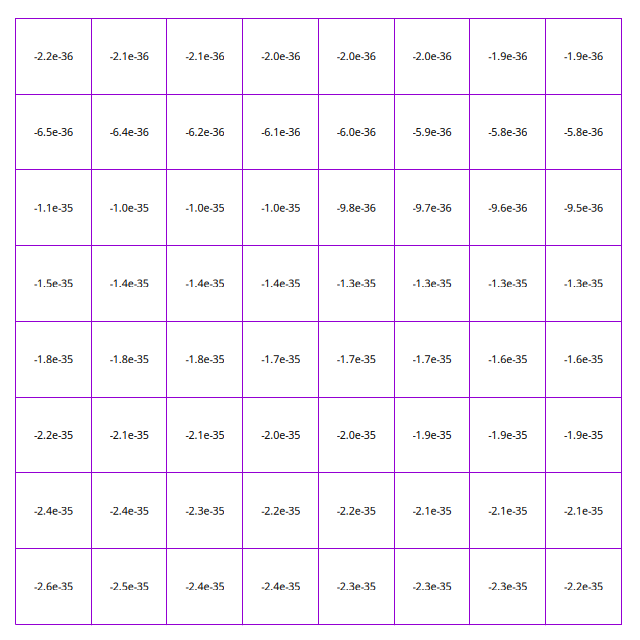Click the cell showing -2.2e-36
The height and width of the screenshot is (640, 640).
pos(53,57)
